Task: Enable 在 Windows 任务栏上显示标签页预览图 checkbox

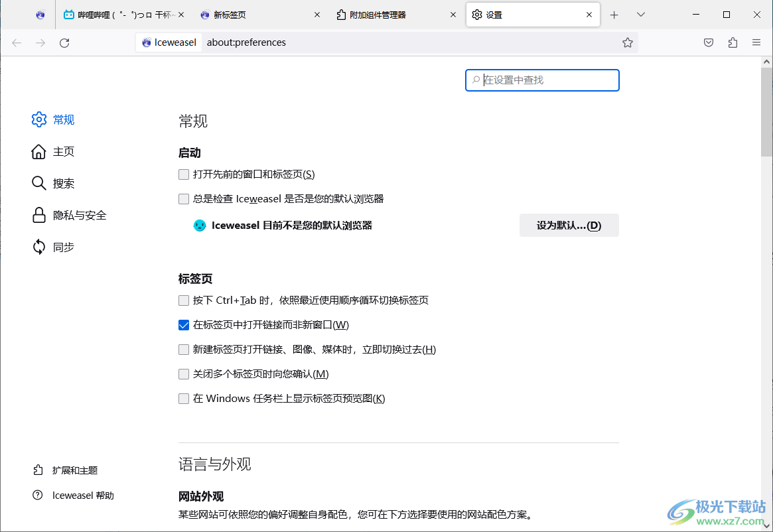Action: pos(184,399)
